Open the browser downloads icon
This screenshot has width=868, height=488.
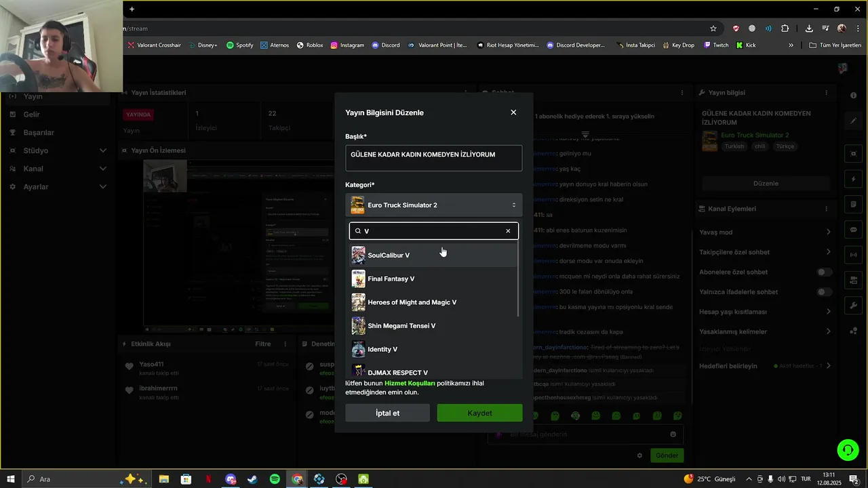click(x=809, y=28)
